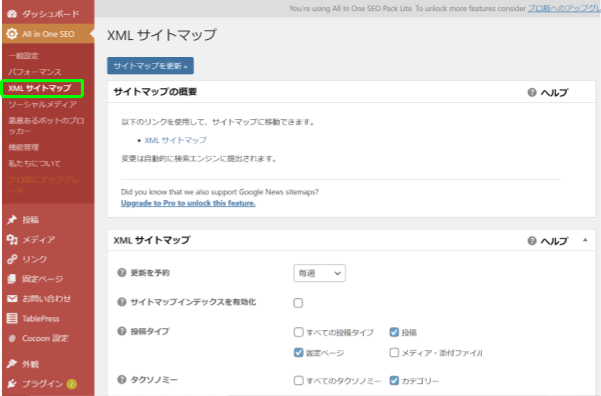Select プロ版にアップグレード submenu item
This screenshot has height=396, width=601.
coord(44,185)
